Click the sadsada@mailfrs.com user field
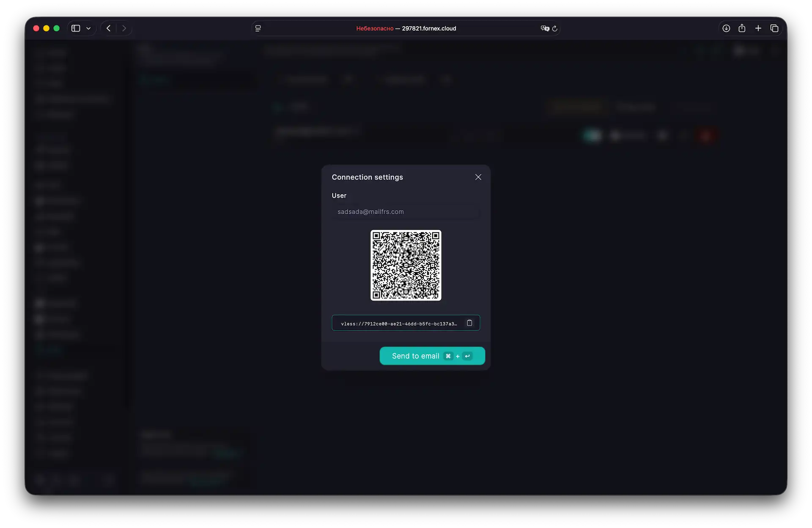Image resolution: width=812 pixels, height=528 pixels. 406,212
